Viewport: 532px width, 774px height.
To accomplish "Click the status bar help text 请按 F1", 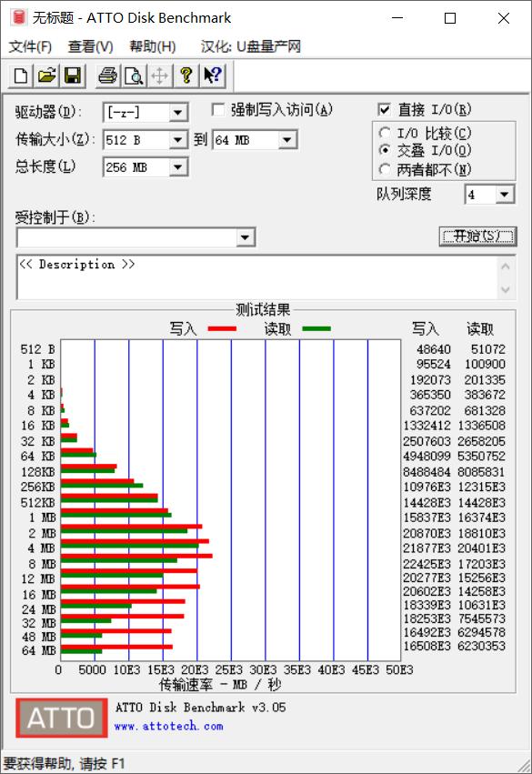I will [102, 764].
